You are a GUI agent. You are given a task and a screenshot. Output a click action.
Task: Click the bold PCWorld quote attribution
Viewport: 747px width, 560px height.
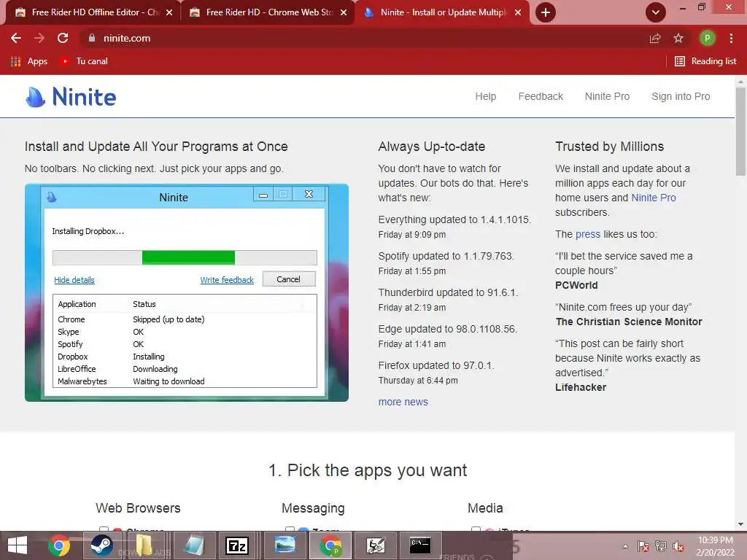pos(576,285)
